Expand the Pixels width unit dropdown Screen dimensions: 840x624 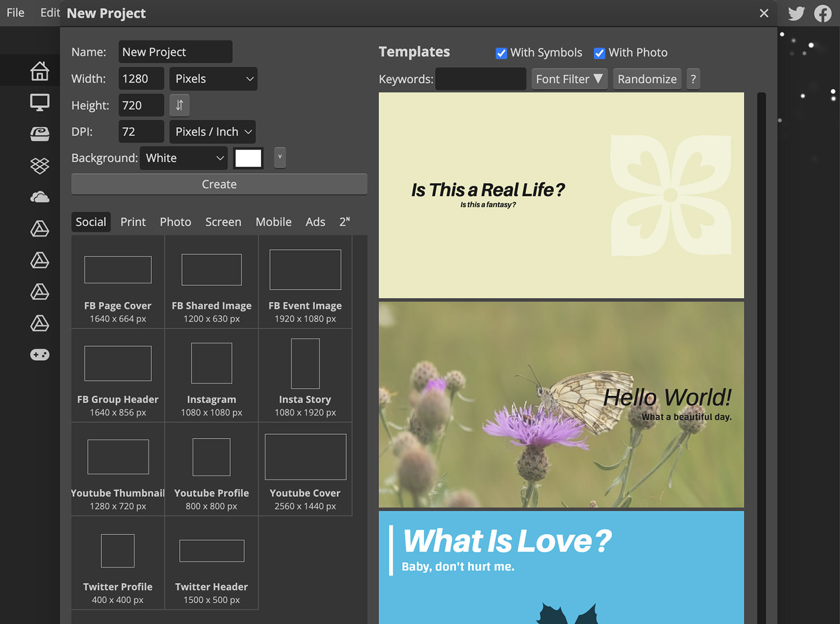[x=213, y=79]
